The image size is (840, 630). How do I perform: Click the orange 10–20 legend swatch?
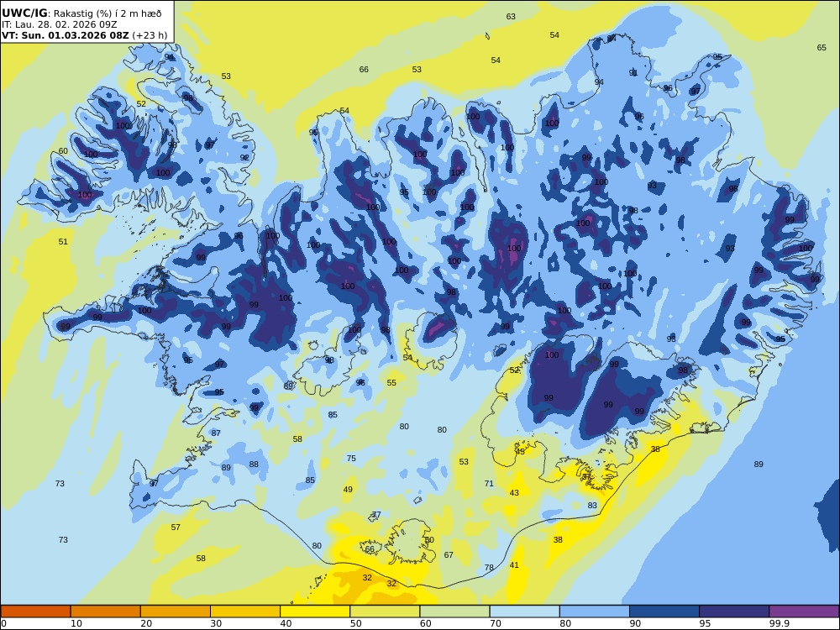(x=106, y=612)
